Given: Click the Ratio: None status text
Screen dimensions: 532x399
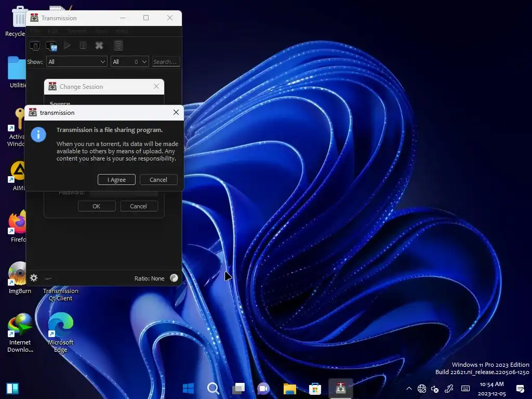Looking at the screenshot, I should coord(149,278).
